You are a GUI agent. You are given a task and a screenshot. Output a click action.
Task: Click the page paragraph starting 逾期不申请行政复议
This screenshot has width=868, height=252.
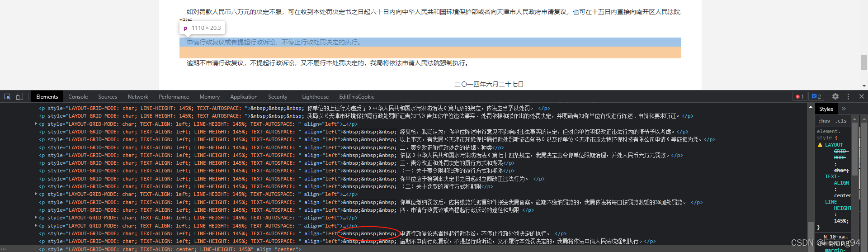click(329, 63)
